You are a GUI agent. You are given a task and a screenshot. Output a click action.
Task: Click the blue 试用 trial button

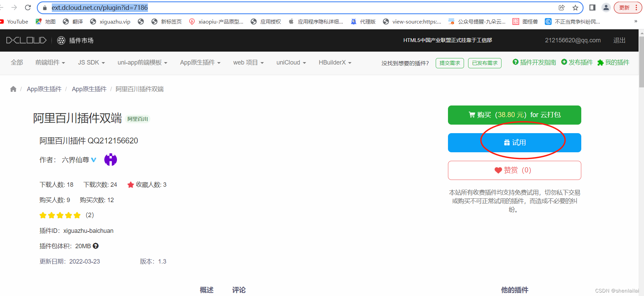pyautogui.click(x=514, y=143)
